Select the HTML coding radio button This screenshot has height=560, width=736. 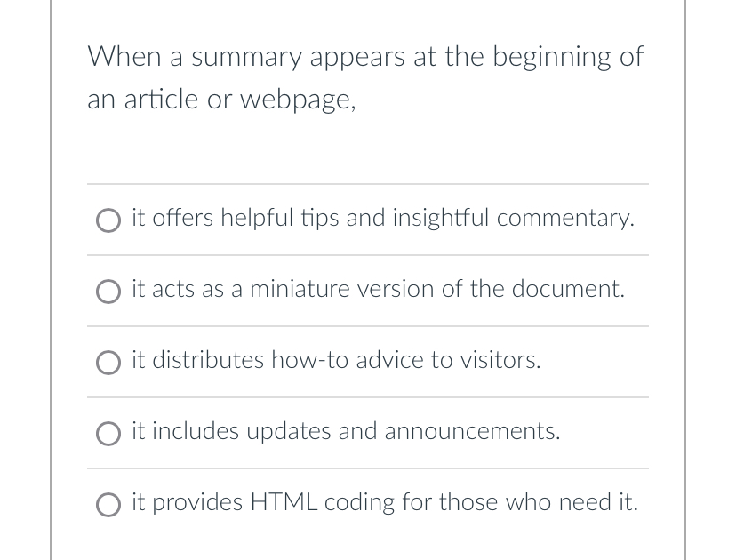108,505
